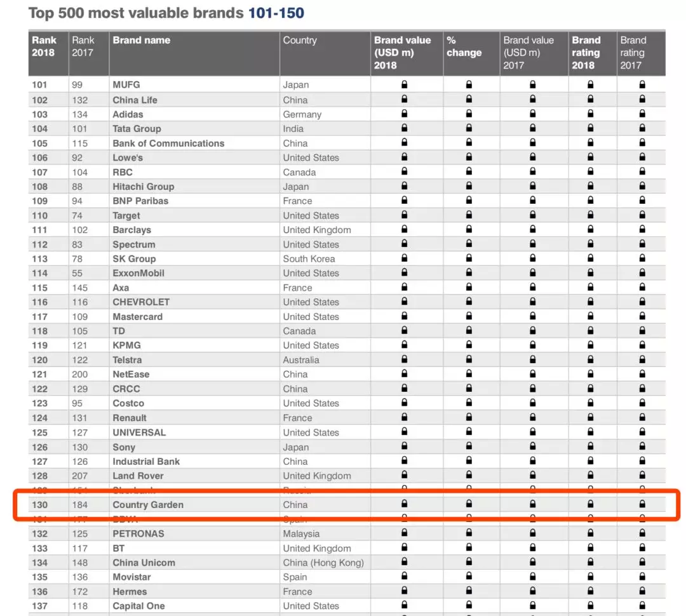Click Adidas Brand value 2018 lock icon
This screenshot has width=686, height=616.
(404, 114)
